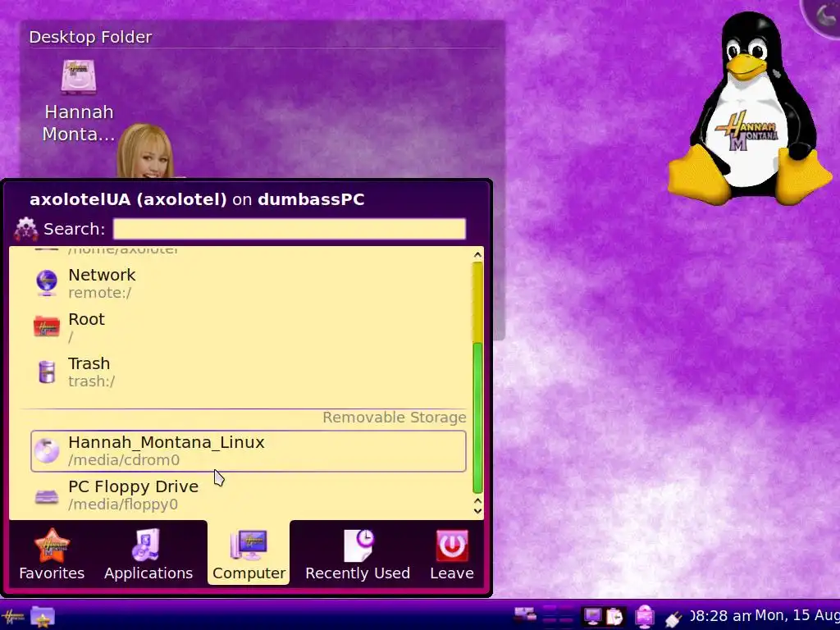Image resolution: width=840 pixels, height=630 pixels.
Task: Click the search gear icon beside Search
Action: (25, 230)
